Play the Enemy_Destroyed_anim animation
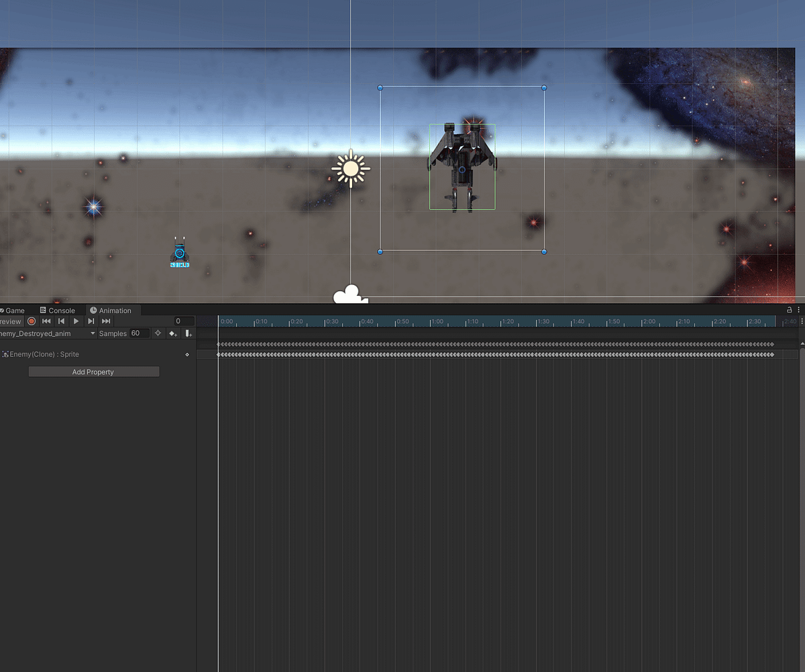Screen dimensions: 805x672 76,321
